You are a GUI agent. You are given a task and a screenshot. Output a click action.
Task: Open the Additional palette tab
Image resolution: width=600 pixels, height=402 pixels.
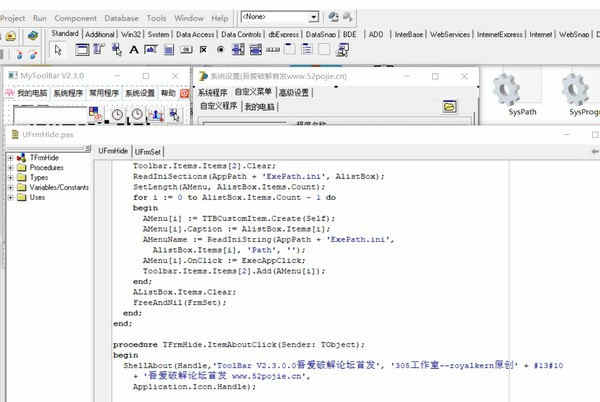(99, 34)
